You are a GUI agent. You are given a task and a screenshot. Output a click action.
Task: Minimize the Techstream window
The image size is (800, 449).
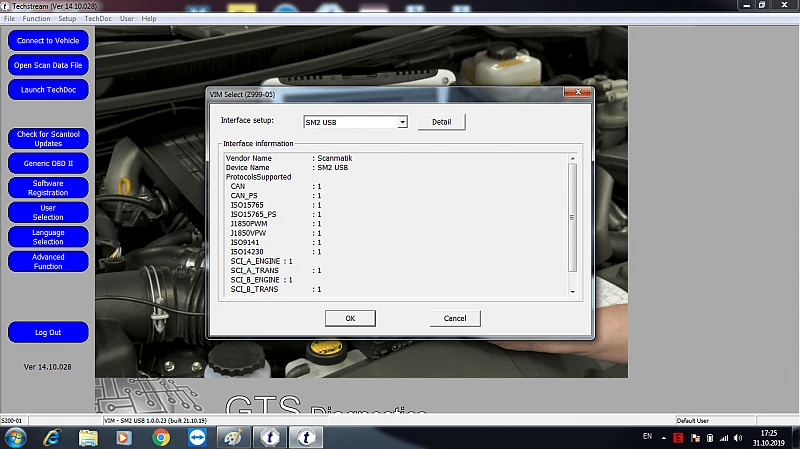pyautogui.click(x=746, y=5)
